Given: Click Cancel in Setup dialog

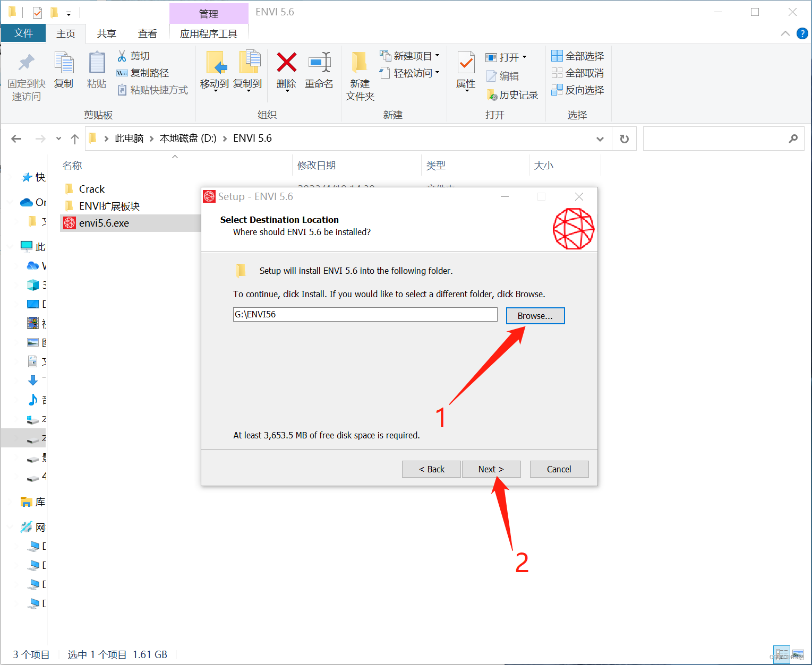Looking at the screenshot, I should tap(559, 469).
